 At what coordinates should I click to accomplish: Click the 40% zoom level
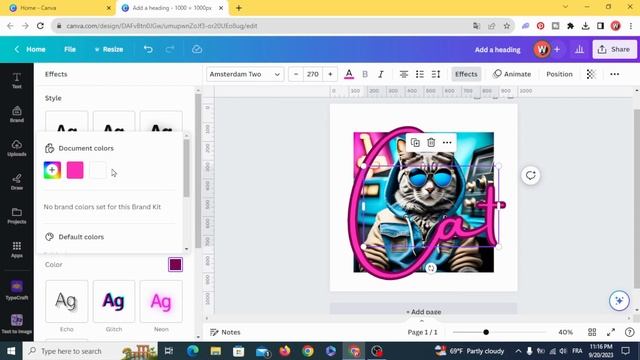565,332
